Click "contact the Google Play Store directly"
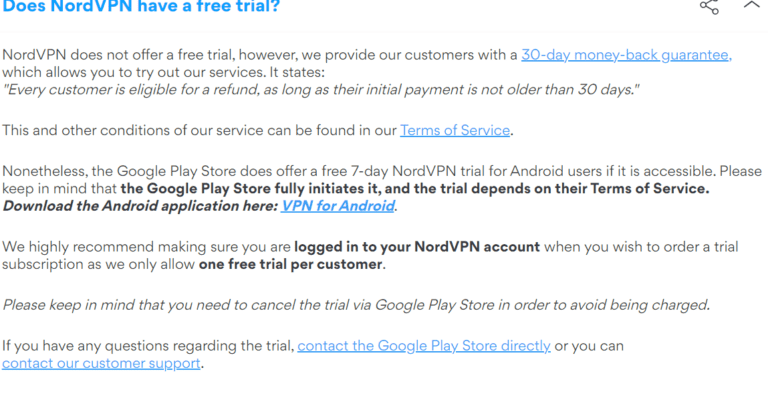 (x=424, y=346)
